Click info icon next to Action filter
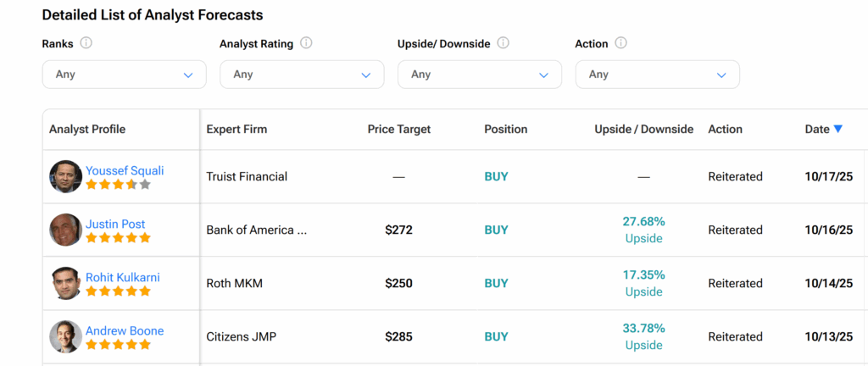The width and height of the screenshot is (868, 366). pos(620,43)
